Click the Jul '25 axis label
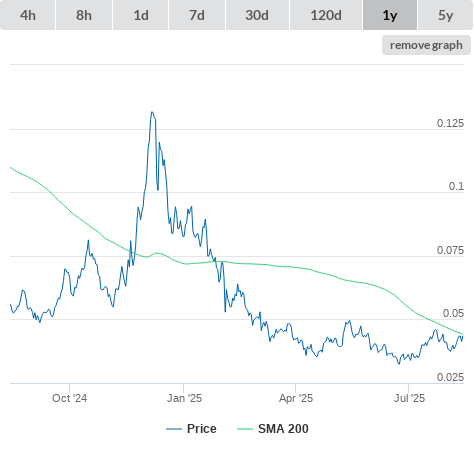Screen dimensions: 474x455 [409, 398]
